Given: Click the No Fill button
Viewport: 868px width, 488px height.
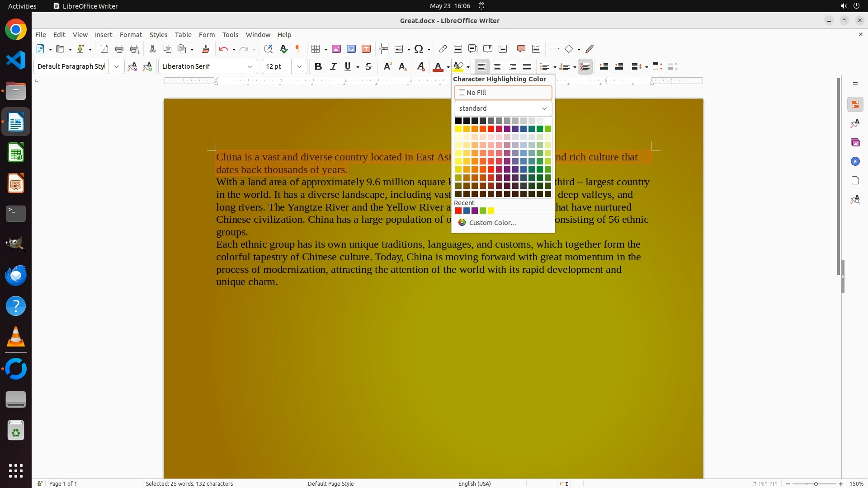Looking at the screenshot, I should 503,93.
